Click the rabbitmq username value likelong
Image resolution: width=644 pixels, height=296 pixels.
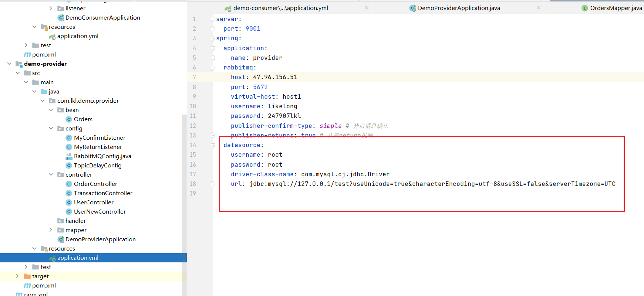pyautogui.click(x=283, y=106)
